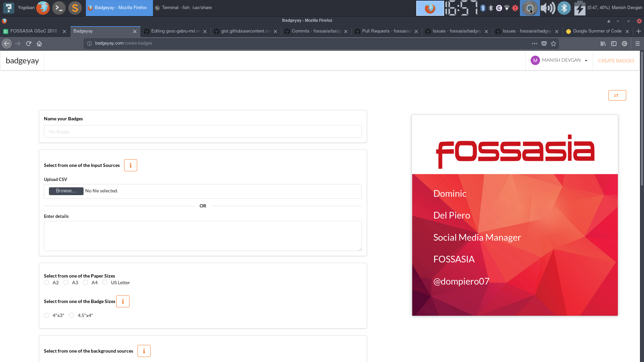644x362 pixels.
Task: Select the A3 paper size
Action: pos(66,283)
